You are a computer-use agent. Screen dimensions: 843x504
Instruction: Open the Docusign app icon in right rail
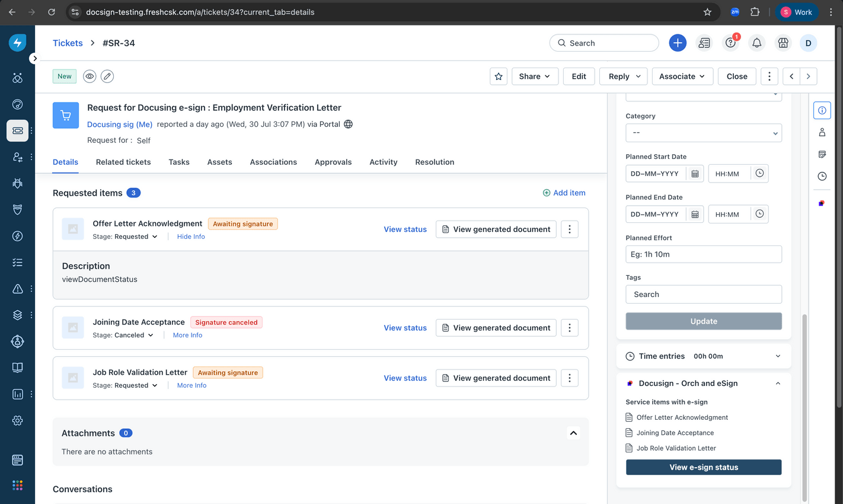point(822,203)
